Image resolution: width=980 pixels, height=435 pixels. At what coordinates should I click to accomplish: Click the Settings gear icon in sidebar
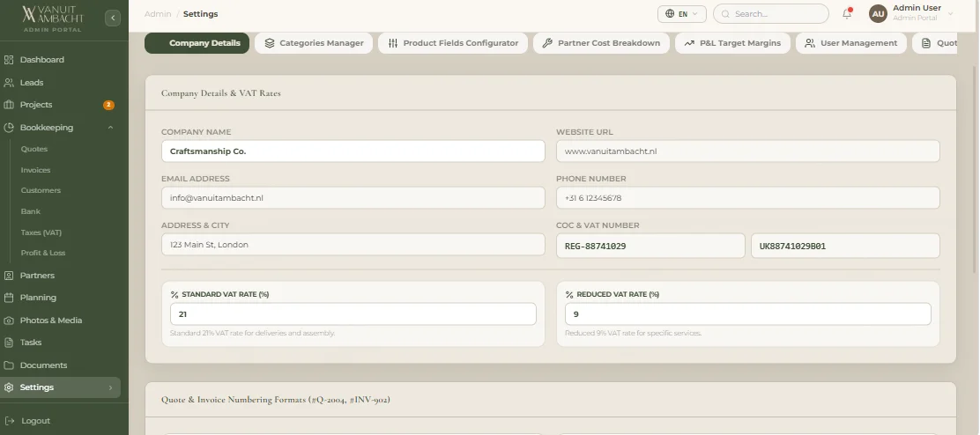(x=9, y=387)
